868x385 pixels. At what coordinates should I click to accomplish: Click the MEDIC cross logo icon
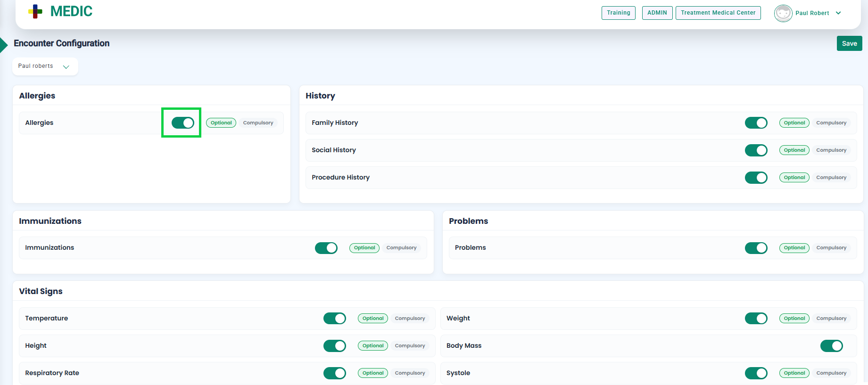[35, 11]
